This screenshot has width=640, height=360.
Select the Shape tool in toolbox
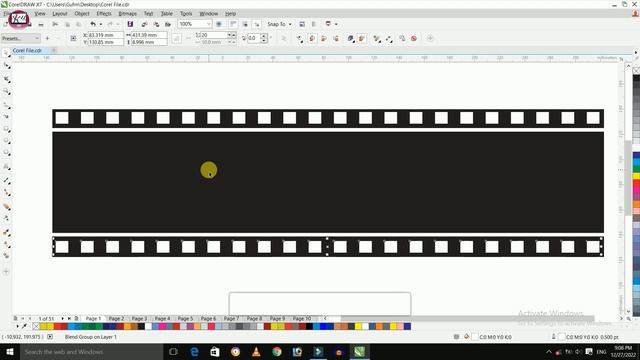pos(7,65)
